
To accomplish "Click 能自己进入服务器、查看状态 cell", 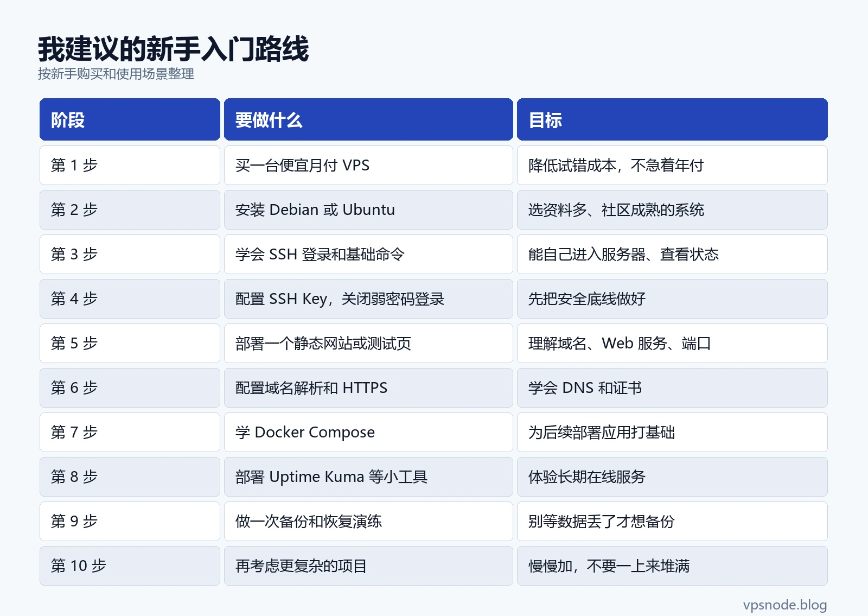I will click(x=672, y=254).
